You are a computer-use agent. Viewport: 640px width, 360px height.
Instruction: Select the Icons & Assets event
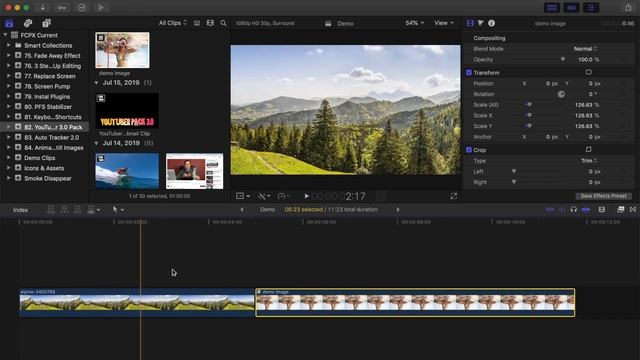pos(45,168)
